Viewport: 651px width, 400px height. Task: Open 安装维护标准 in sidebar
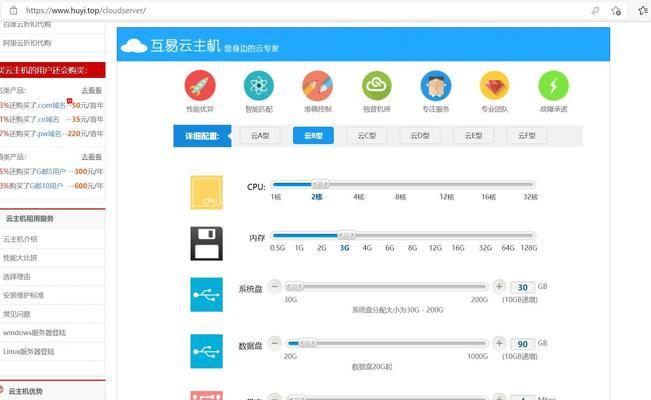pyautogui.click(x=23, y=295)
